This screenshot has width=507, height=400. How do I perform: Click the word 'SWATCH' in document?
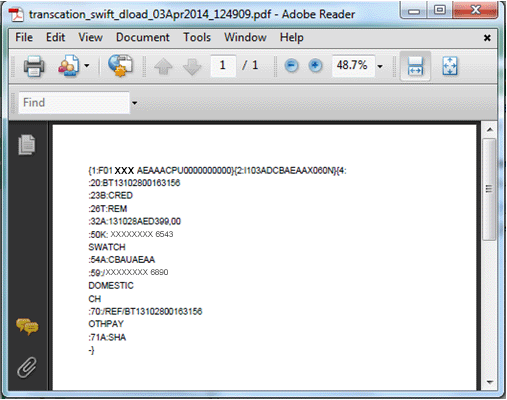(107, 247)
